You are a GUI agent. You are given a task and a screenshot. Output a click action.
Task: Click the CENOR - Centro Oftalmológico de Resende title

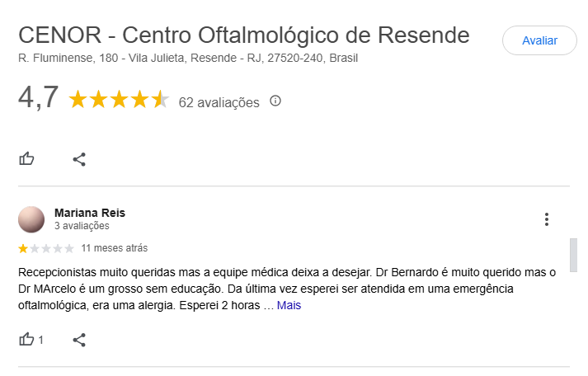[244, 35]
